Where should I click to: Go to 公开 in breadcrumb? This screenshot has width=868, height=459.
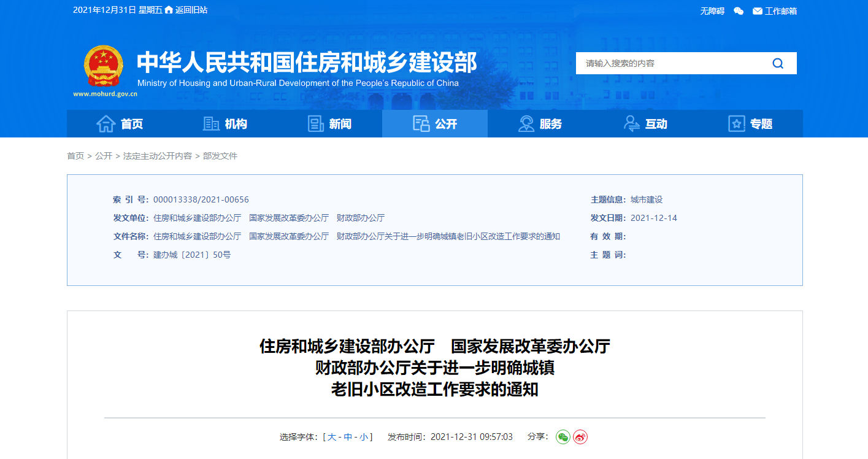point(104,156)
